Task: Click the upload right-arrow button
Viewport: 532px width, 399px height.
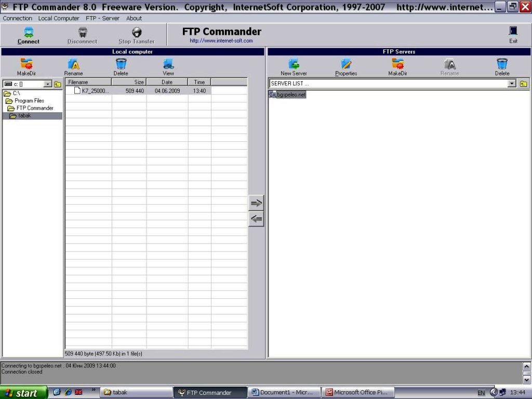Action: [x=256, y=203]
